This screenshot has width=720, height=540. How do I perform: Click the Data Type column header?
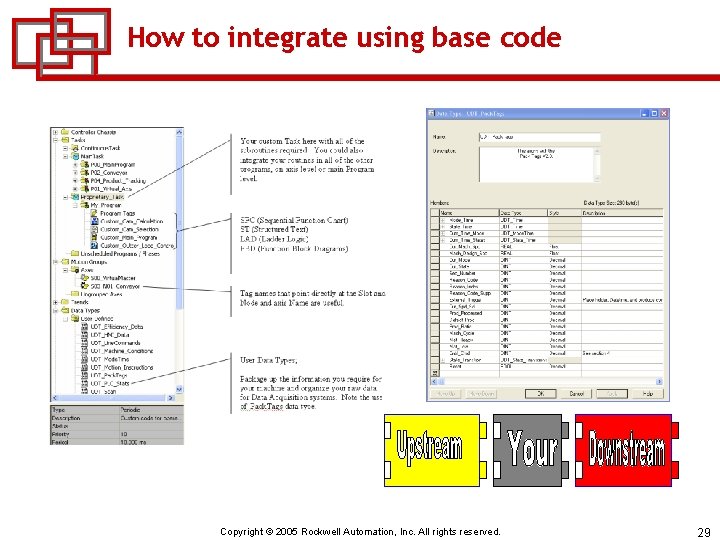523,213
